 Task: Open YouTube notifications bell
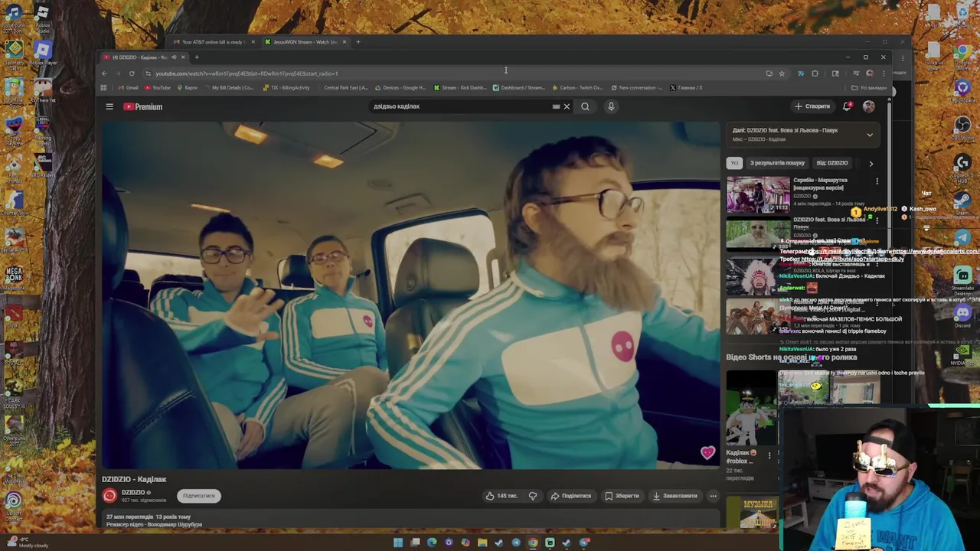(x=847, y=106)
